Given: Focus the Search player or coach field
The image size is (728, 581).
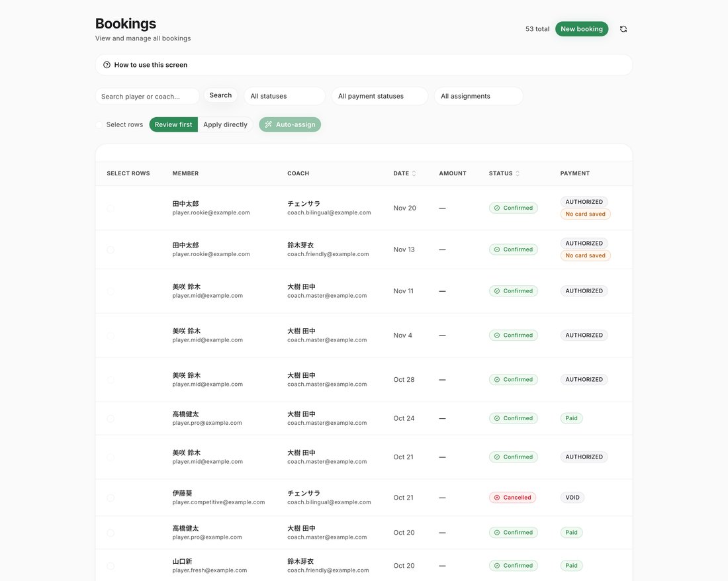Looking at the screenshot, I should 148,97.
